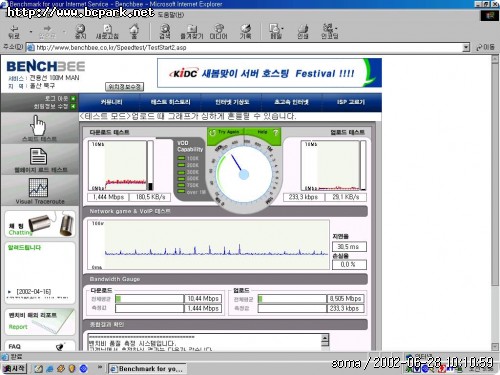
Task: Click the 29,1 KB/s upload value
Action: pos(345,197)
